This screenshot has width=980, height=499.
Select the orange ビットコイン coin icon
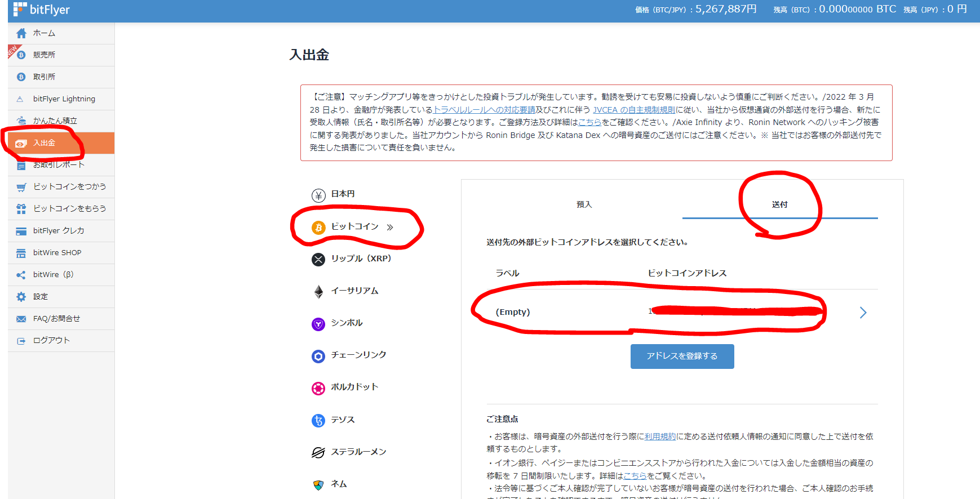pyautogui.click(x=318, y=228)
